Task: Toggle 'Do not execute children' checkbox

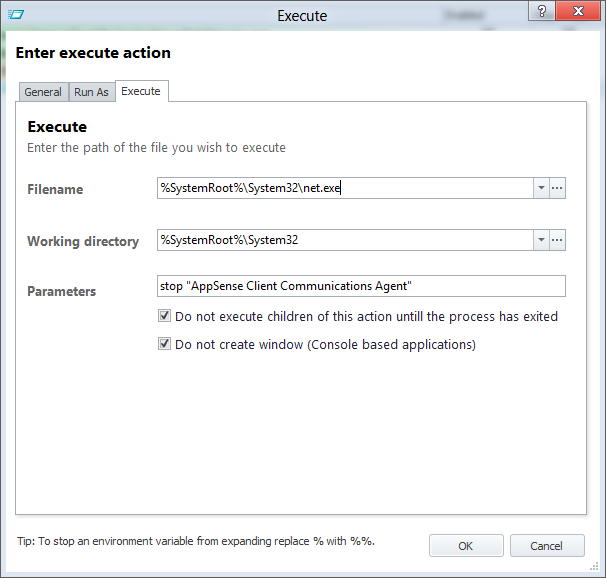Action: 164,316
